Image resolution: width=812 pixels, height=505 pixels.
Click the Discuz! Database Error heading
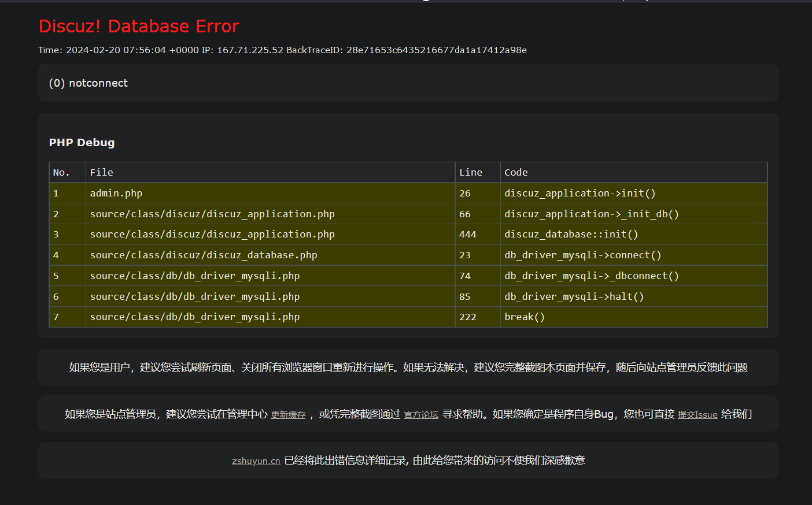pyautogui.click(x=139, y=27)
